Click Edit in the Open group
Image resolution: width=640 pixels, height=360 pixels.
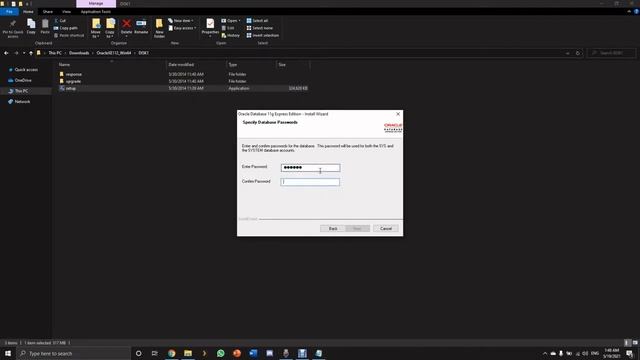tap(228, 28)
